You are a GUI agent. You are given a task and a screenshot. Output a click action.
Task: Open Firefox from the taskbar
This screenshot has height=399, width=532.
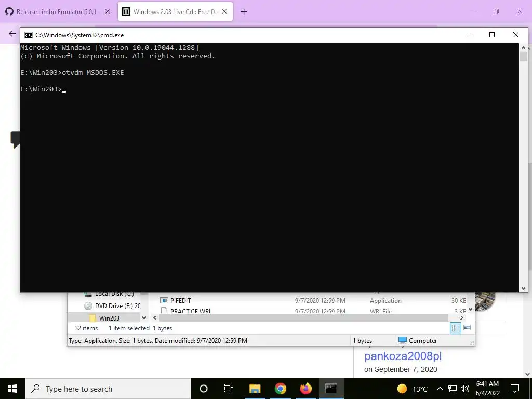coord(305,389)
